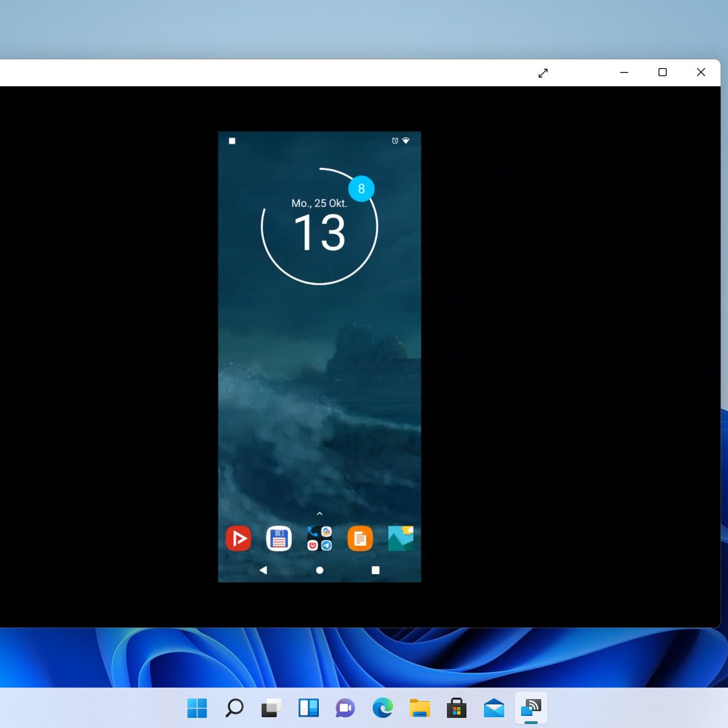This screenshot has width=728, height=728.
Task: Tap the Android recent apps square
Action: 375,570
